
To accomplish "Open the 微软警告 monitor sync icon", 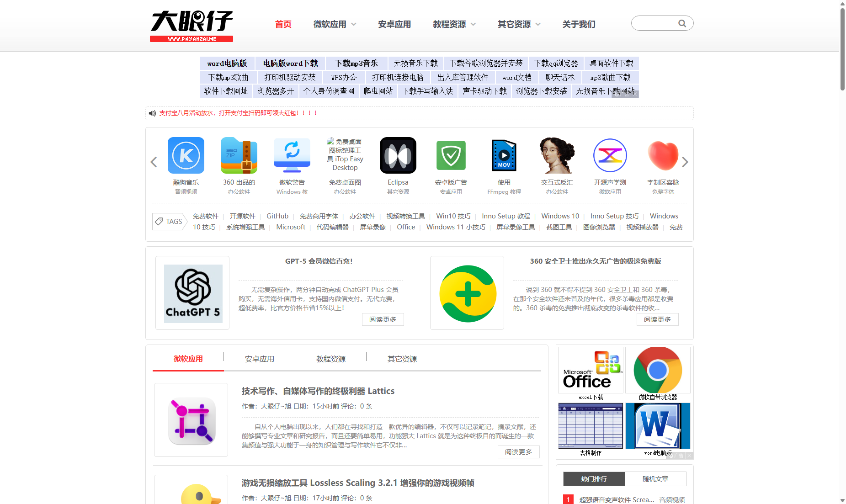I will [x=292, y=155].
